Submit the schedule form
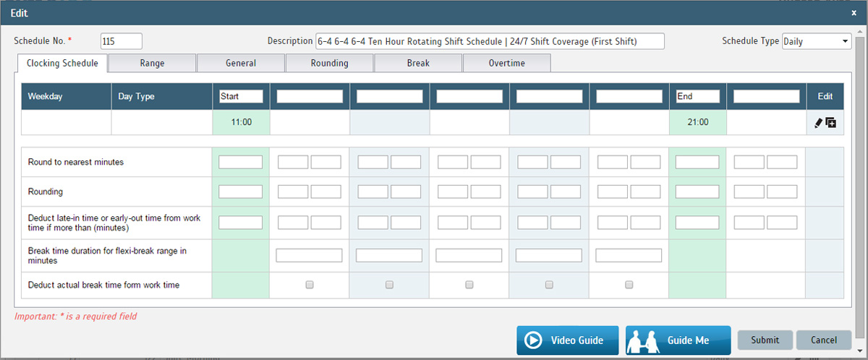 765,340
